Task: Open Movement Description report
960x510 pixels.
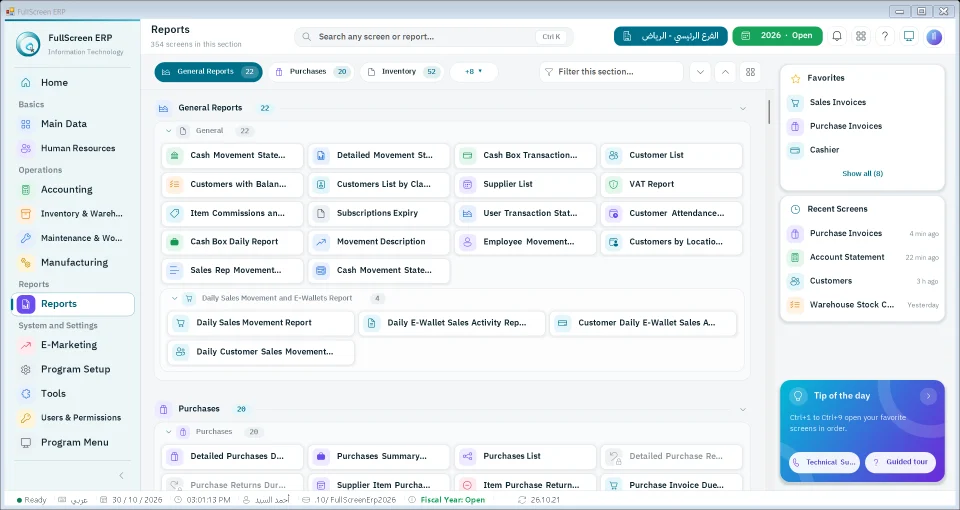Action: click(x=379, y=242)
